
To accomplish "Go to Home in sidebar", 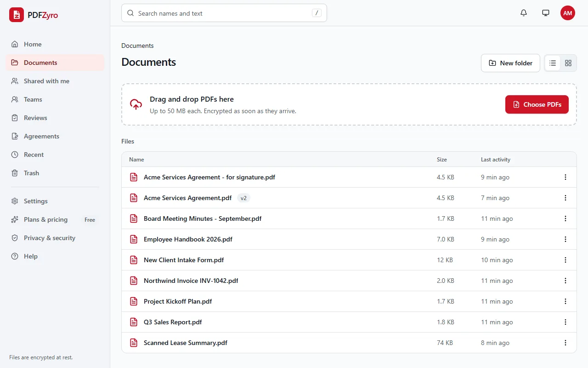I will [55, 44].
